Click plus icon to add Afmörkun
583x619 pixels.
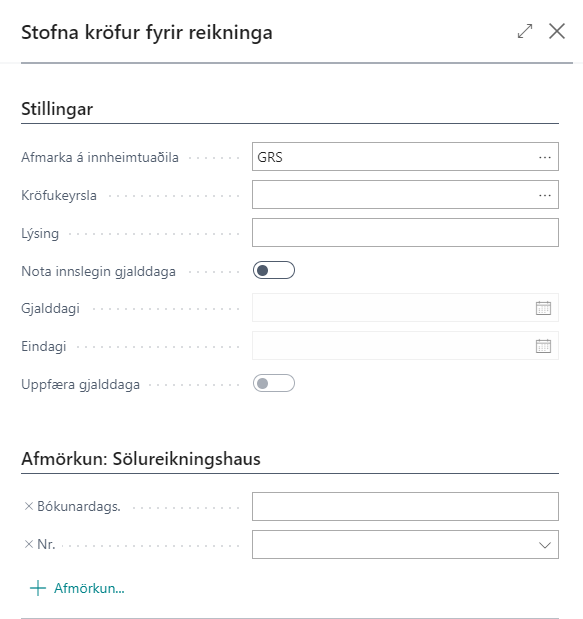(38, 588)
